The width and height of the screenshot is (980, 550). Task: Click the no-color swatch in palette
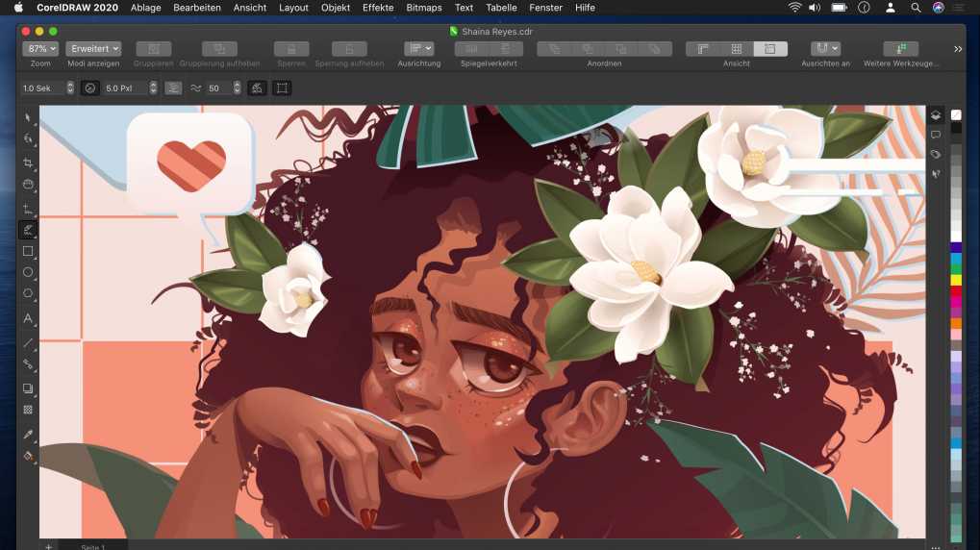click(956, 115)
